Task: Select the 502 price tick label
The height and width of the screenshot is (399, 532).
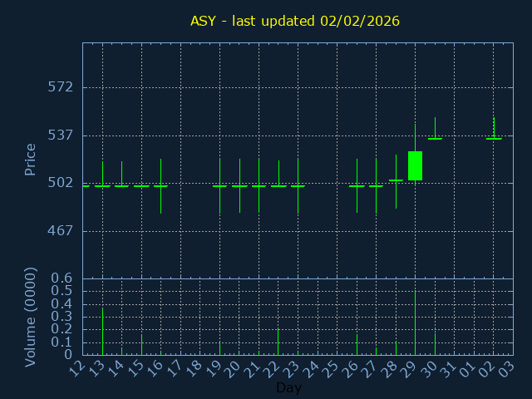Action: (x=61, y=183)
